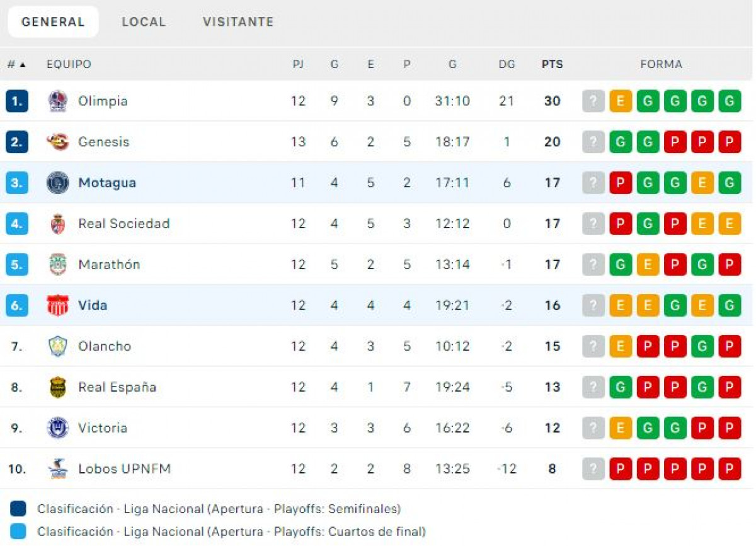Click the Lobos UPNFM team logo
The image size is (756, 546).
tap(58, 469)
